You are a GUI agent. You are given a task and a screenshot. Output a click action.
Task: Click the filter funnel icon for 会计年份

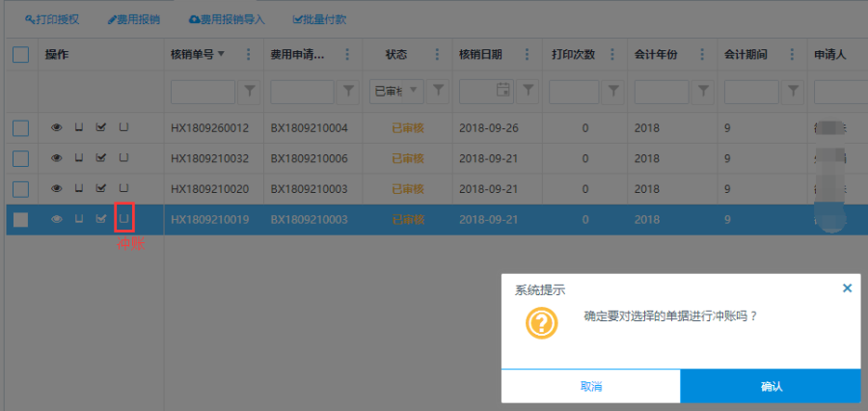(x=703, y=91)
